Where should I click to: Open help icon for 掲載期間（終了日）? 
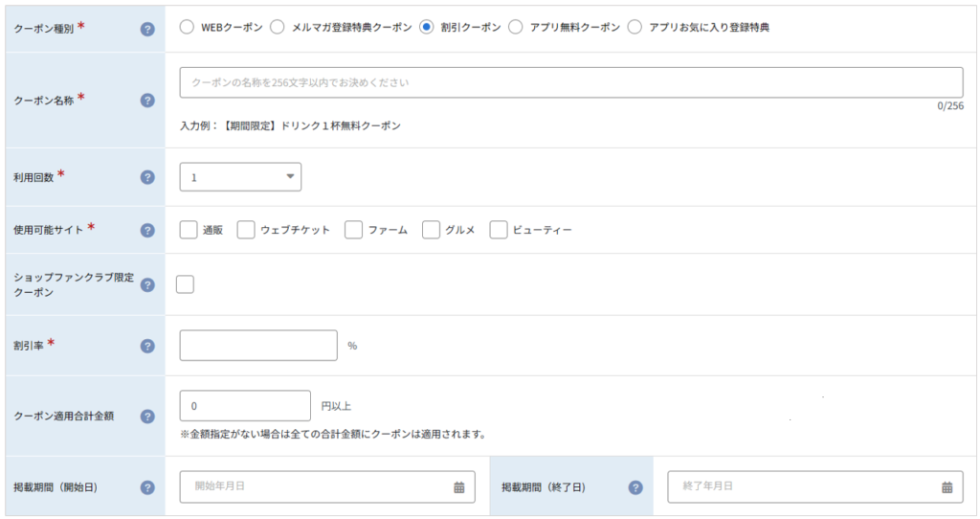(635, 487)
